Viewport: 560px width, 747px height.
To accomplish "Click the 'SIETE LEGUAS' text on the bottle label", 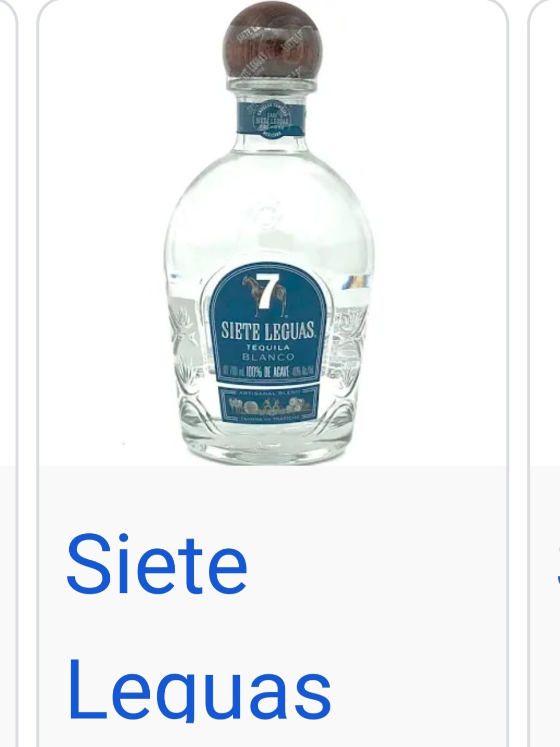I will (268, 331).
